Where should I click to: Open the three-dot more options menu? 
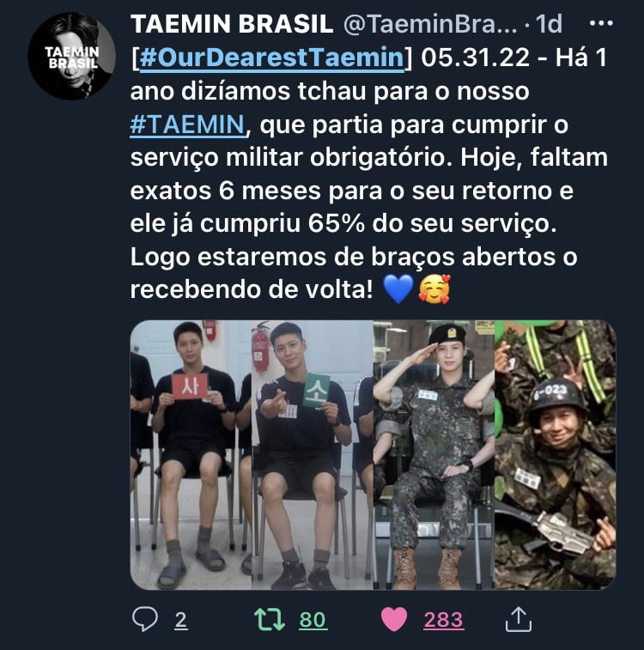601,24
